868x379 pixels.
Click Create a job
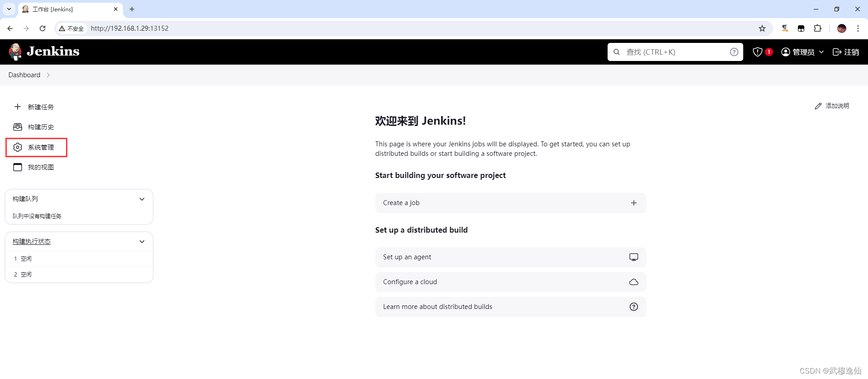pos(511,203)
